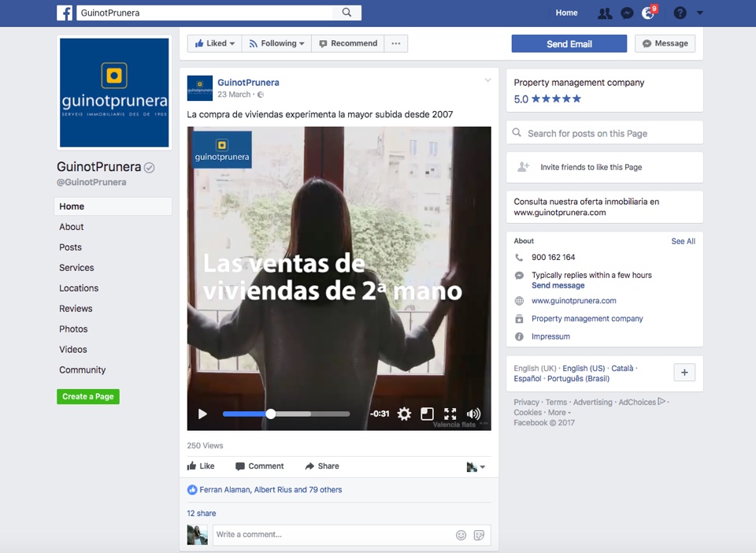
Task: Click the green Create a Page button
Action: (88, 396)
